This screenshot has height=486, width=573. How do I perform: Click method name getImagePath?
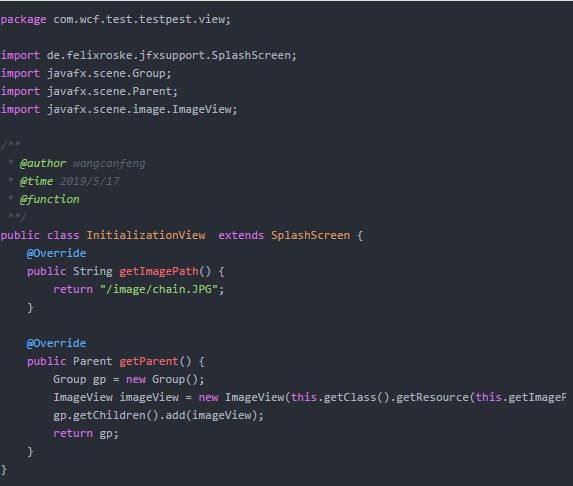click(x=159, y=271)
